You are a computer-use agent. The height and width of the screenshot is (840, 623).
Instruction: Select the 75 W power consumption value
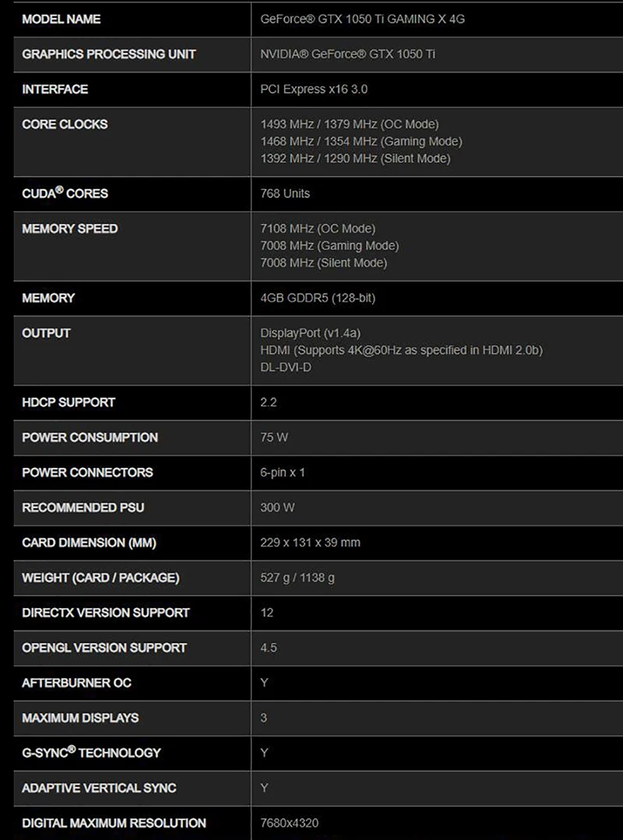pos(274,438)
